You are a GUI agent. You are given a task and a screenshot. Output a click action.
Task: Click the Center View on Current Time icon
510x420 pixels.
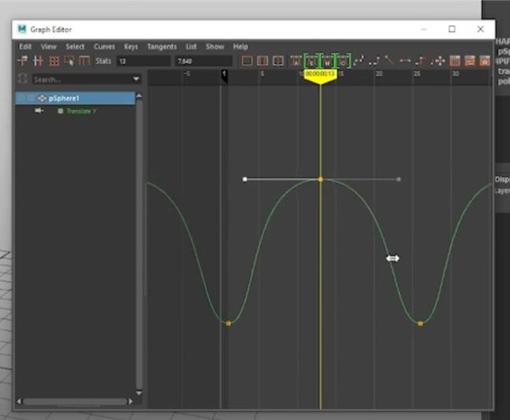click(278, 61)
